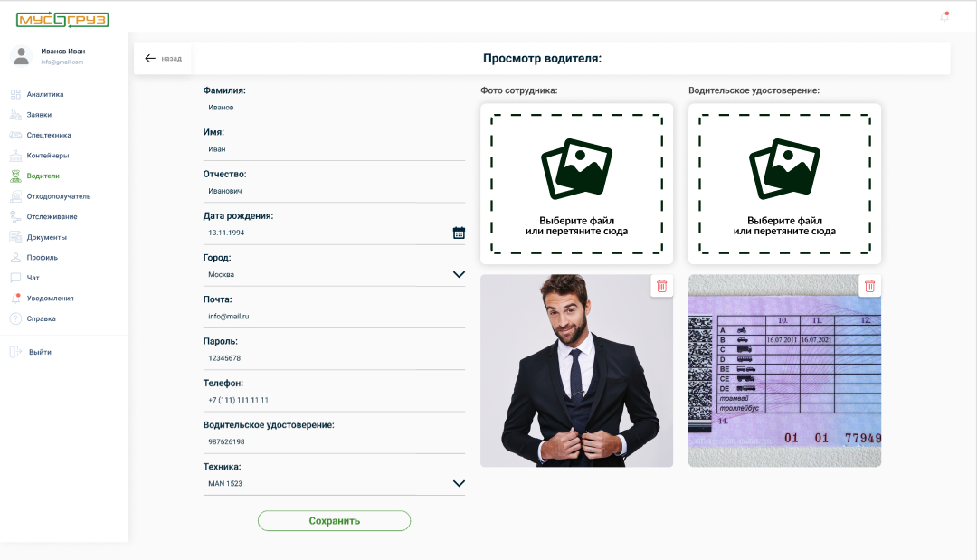Click the Заявки sidebar icon
Viewport: 977px width, 560px height.
coord(15,115)
